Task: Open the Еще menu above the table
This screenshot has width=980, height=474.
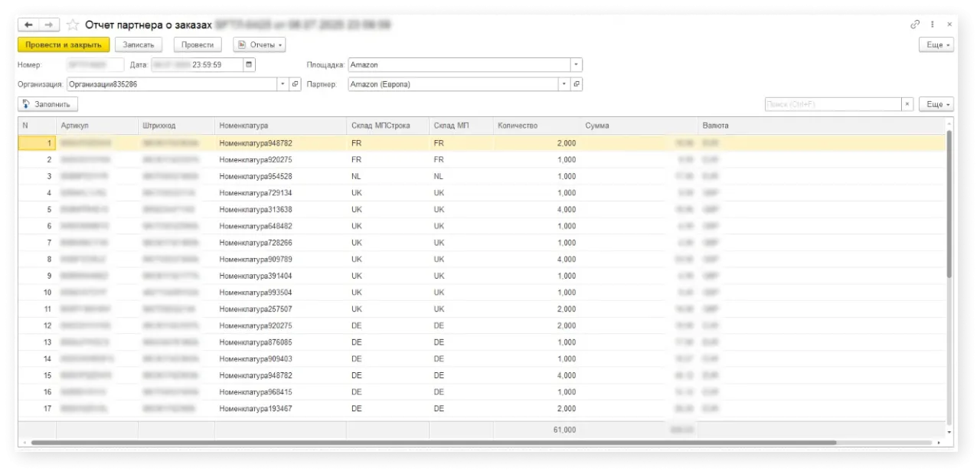Action: (936, 103)
